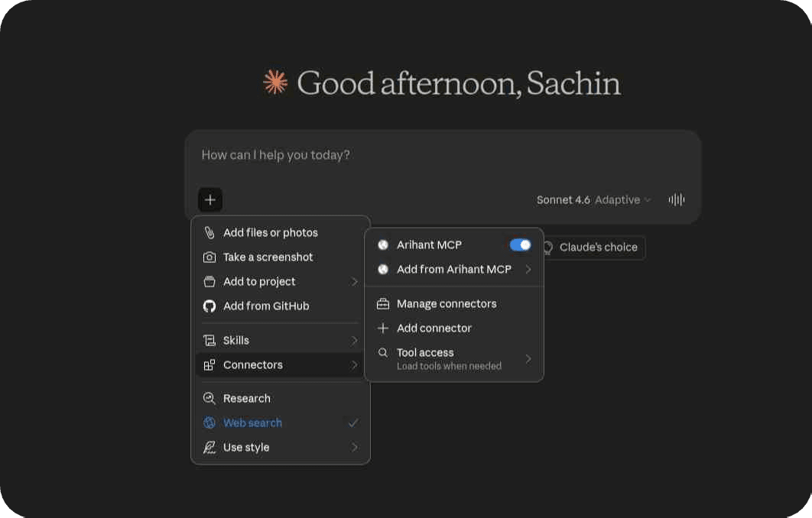Uncheck the Web search checkmark

click(353, 423)
